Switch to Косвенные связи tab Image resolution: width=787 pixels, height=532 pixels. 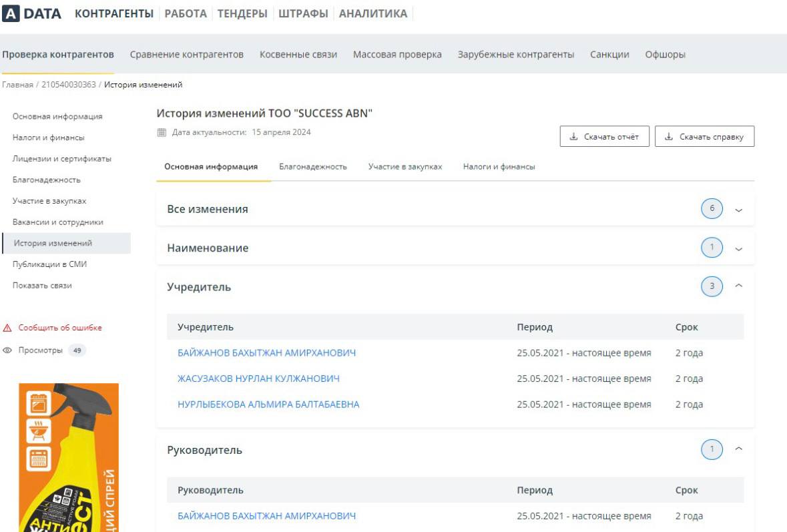298,54
